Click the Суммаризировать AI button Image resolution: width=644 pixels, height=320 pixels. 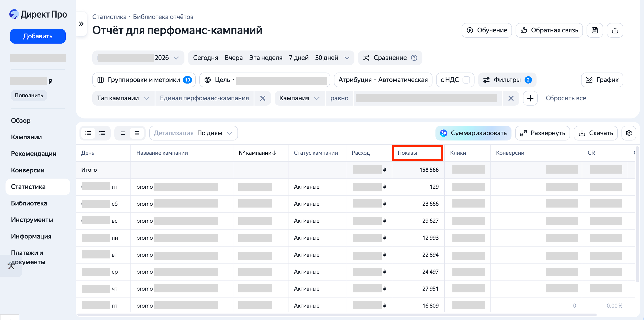[x=473, y=133]
